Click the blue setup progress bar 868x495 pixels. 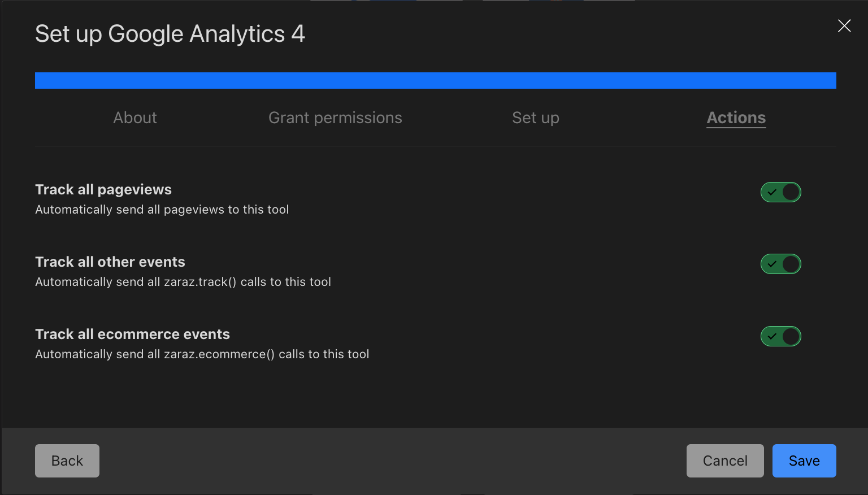pyautogui.click(x=435, y=80)
